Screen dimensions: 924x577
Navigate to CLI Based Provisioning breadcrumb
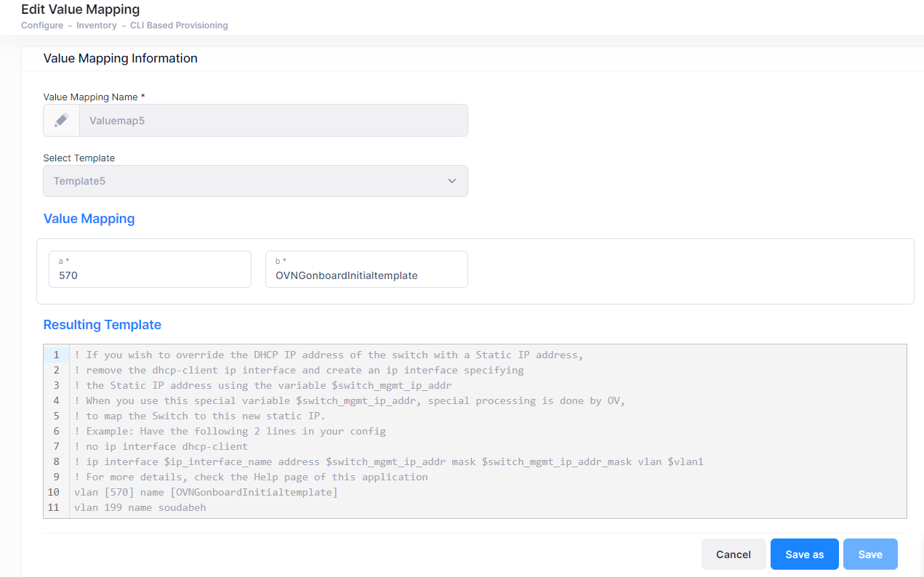tap(179, 25)
